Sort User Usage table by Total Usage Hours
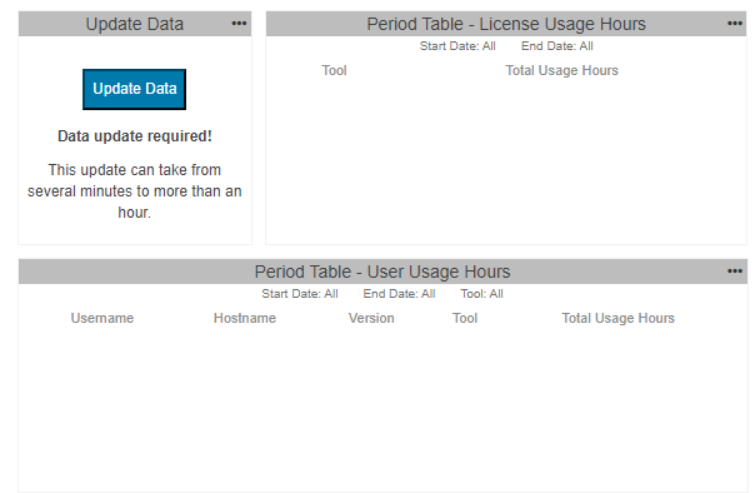This screenshot has height=493, width=755. (618, 318)
